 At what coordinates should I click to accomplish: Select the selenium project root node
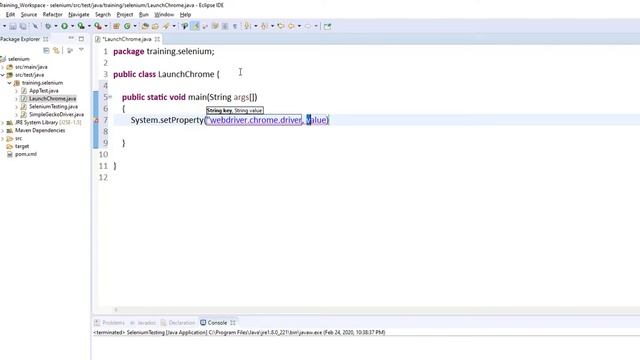click(x=18, y=59)
